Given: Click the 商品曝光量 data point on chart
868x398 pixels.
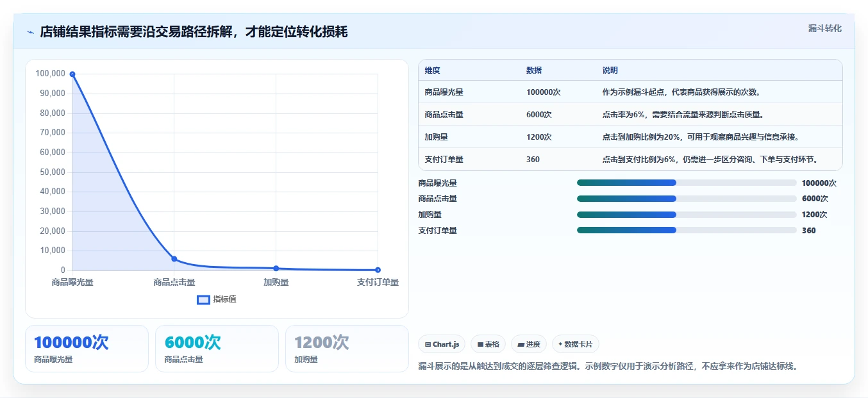Looking at the screenshot, I should point(72,74).
